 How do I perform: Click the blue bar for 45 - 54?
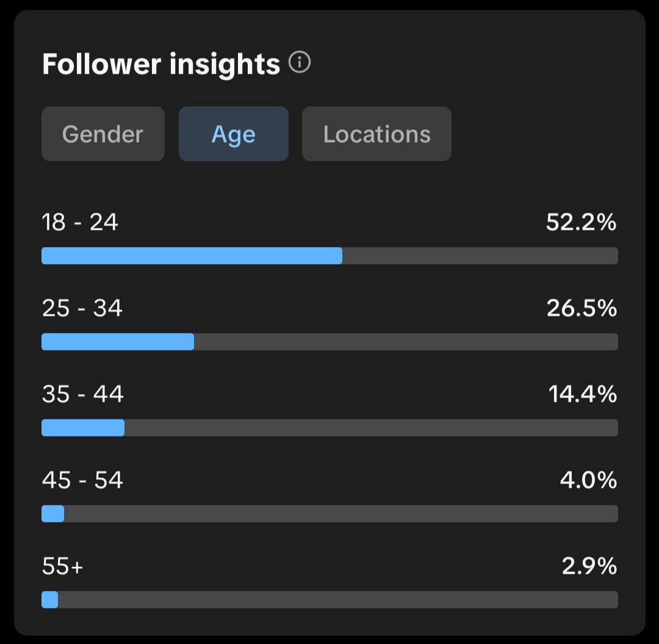[x=52, y=513]
